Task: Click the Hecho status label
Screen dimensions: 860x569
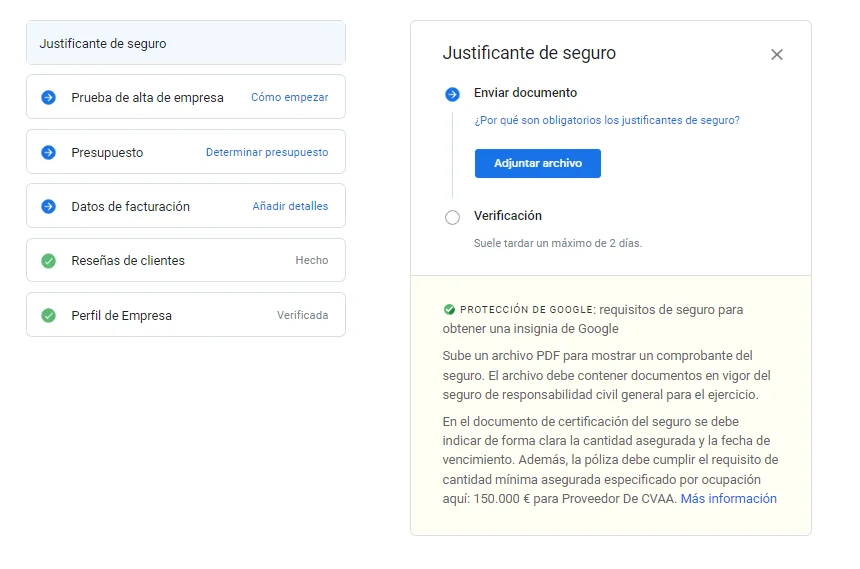Action: coord(311,261)
